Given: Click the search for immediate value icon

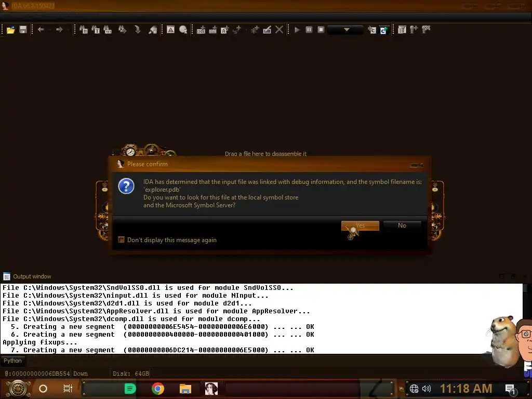Looking at the screenshot, I should tap(84, 30).
